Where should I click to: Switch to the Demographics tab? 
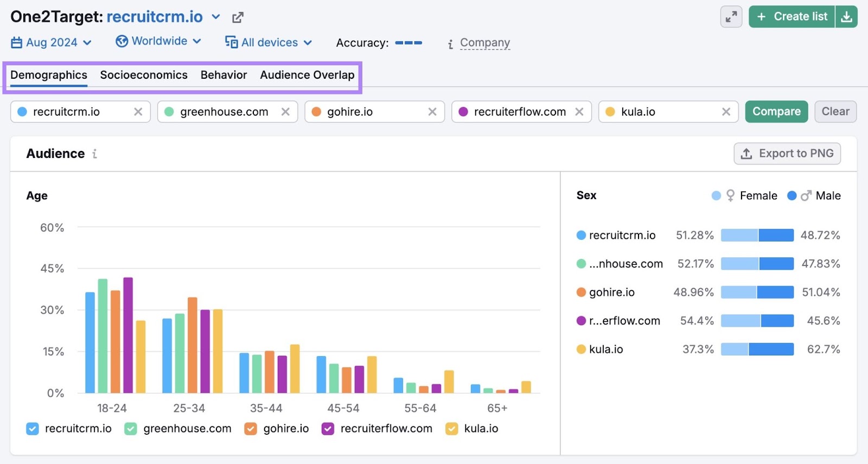pos(49,75)
